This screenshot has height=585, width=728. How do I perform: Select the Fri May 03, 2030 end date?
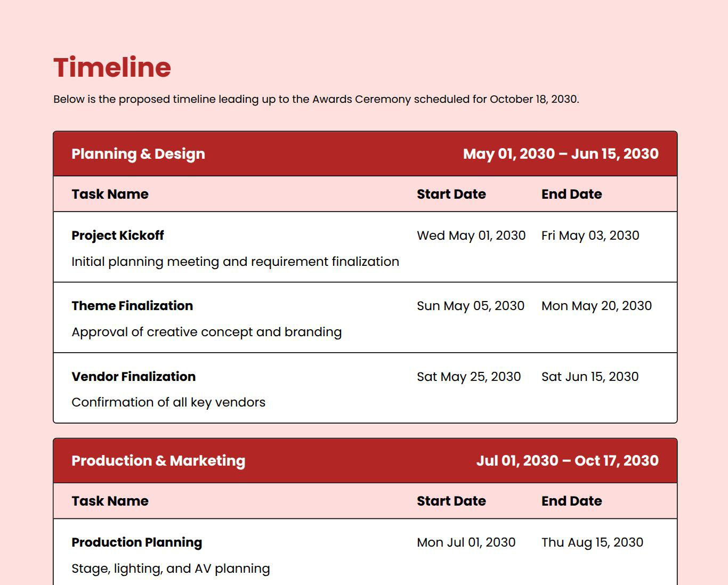coord(590,235)
